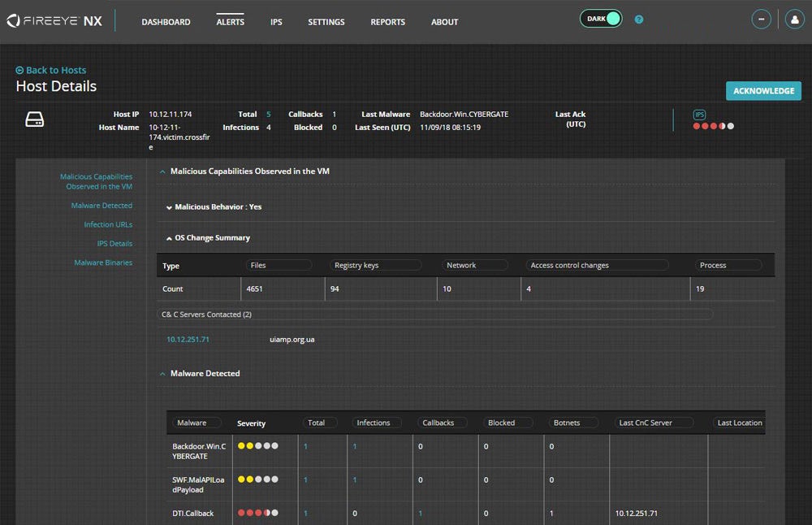Switch to the DASHBOARD tab

click(x=166, y=22)
